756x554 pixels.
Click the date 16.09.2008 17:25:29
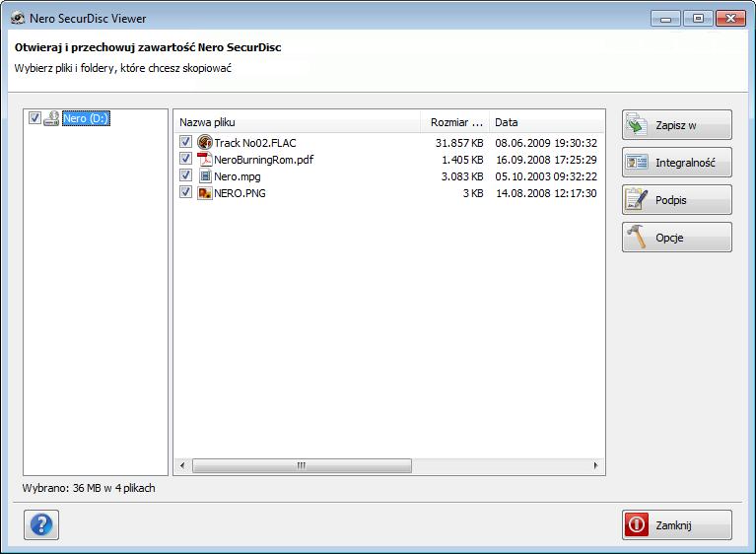point(546,160)
